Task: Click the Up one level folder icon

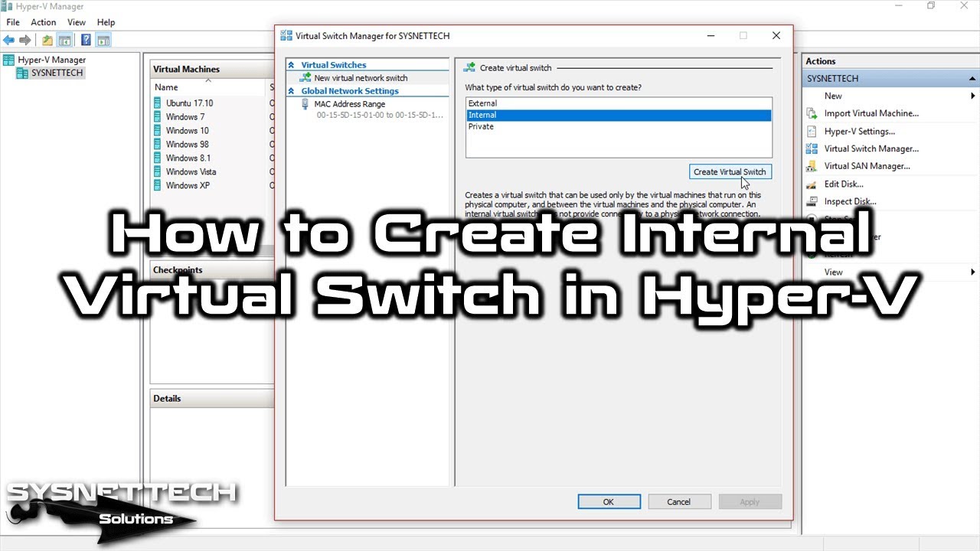Action: pyautogui.click(x=47, y=40)
